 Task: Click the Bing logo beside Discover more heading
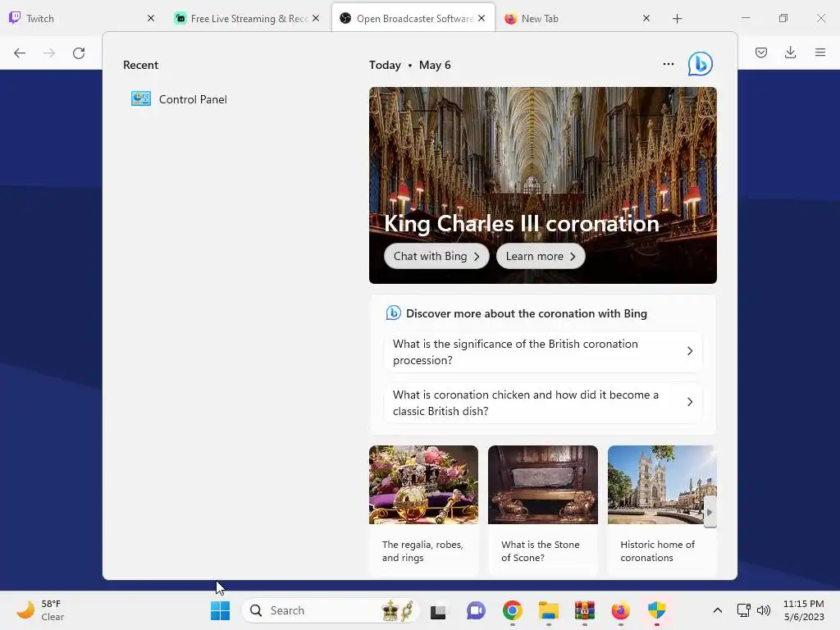[x=394, y=313]
